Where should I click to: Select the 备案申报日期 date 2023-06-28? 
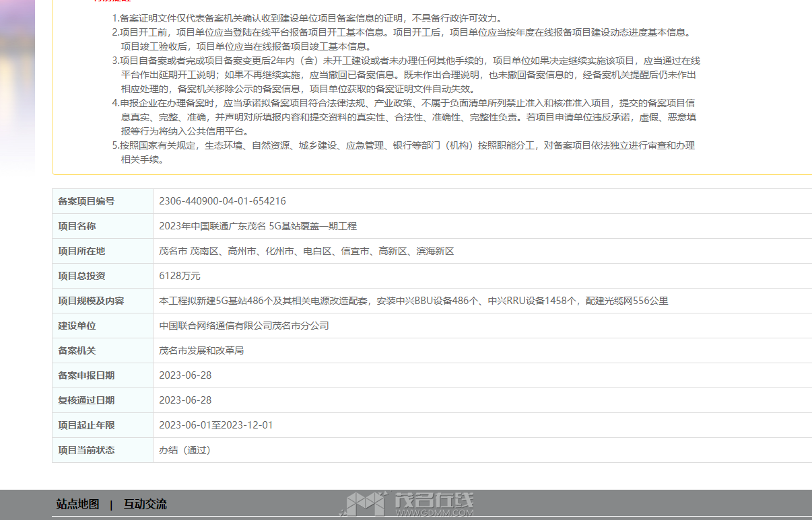(x=185, y=375)
